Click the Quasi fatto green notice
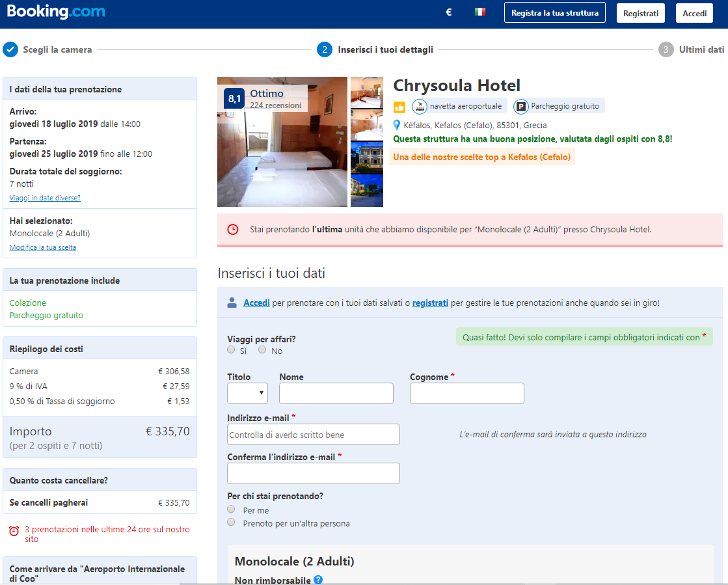This screenshot has height=585, width=728. (x=584, y=337)
